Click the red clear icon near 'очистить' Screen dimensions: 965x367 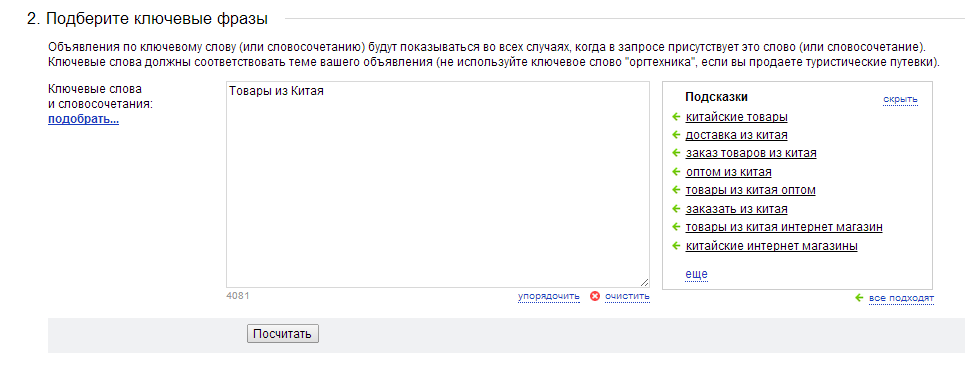[x=595, y=296]
